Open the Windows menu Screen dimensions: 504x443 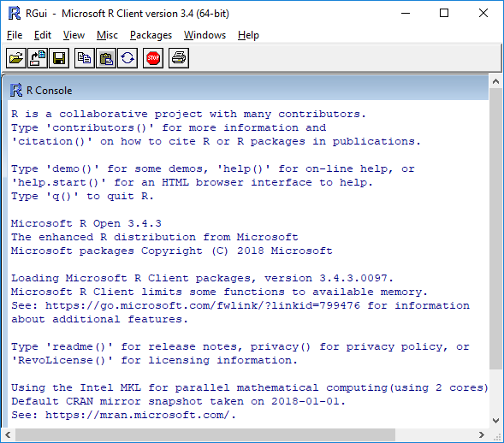(205, 35)
